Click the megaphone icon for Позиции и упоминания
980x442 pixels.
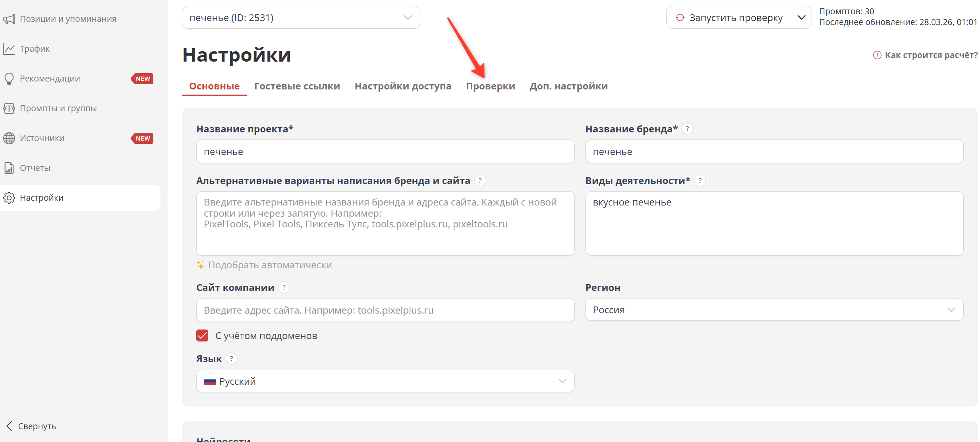[9, 19]
